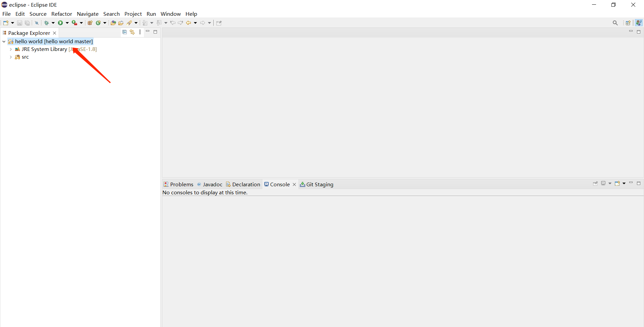This screenshot has height=327, width=644.
Task: Open the Forward history dropdown arrow
Action: (x=209, y=23)
